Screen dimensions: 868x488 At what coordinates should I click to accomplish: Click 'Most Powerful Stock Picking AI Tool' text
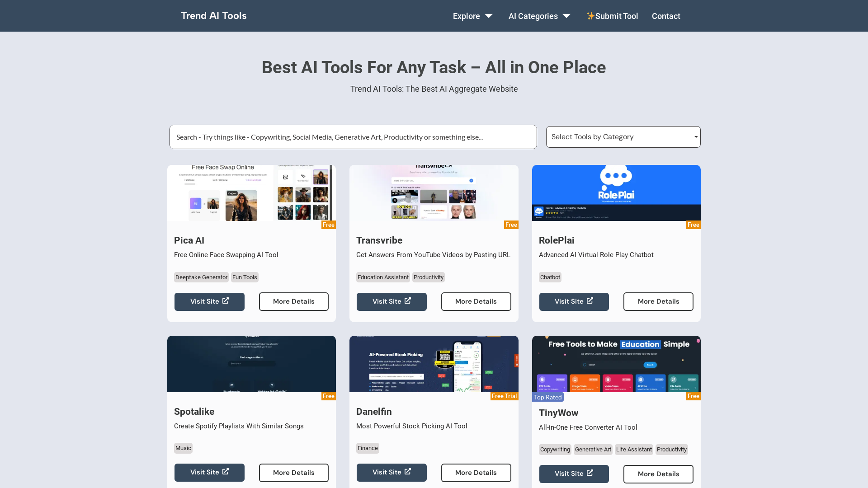[412, 426]
